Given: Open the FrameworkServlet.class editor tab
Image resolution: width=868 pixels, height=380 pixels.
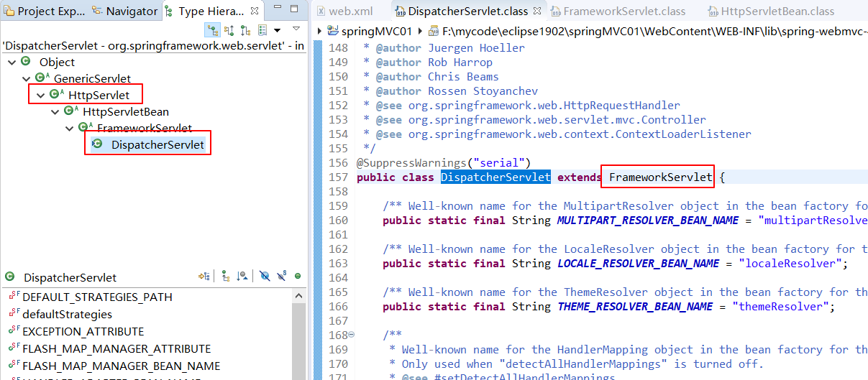Looking at the screenshot, I should [x=616, y=11].
